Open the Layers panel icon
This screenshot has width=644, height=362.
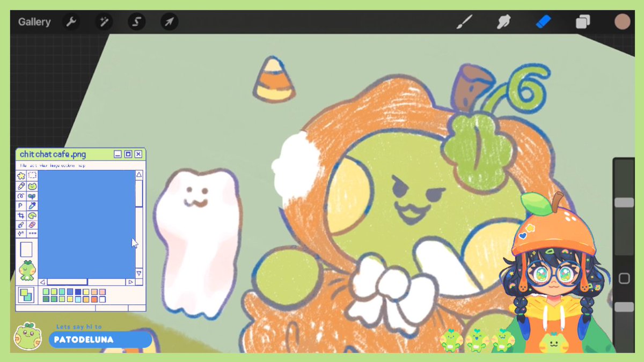pos(583,21)
